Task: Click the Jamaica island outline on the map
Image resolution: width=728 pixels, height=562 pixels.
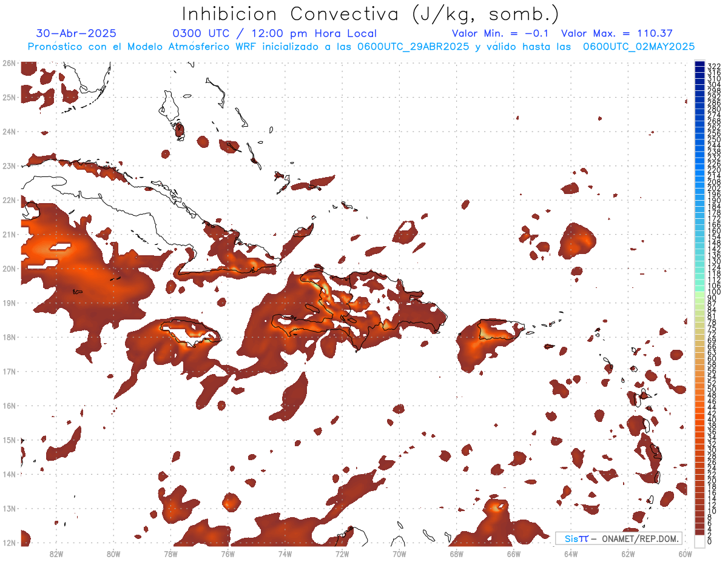Action: tap(190, 332)
